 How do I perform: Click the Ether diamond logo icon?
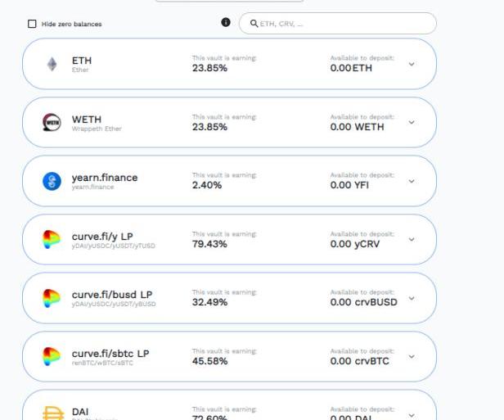pyautogui.click(x=52, y=64)
